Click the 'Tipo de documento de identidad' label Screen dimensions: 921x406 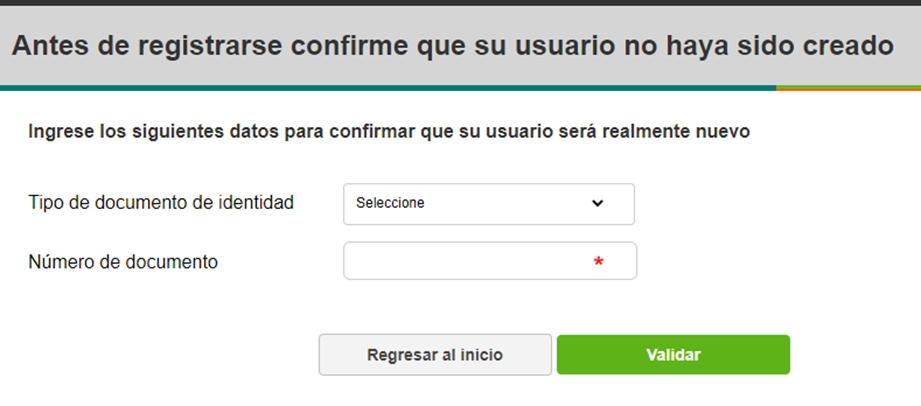[x=161, y=203]
